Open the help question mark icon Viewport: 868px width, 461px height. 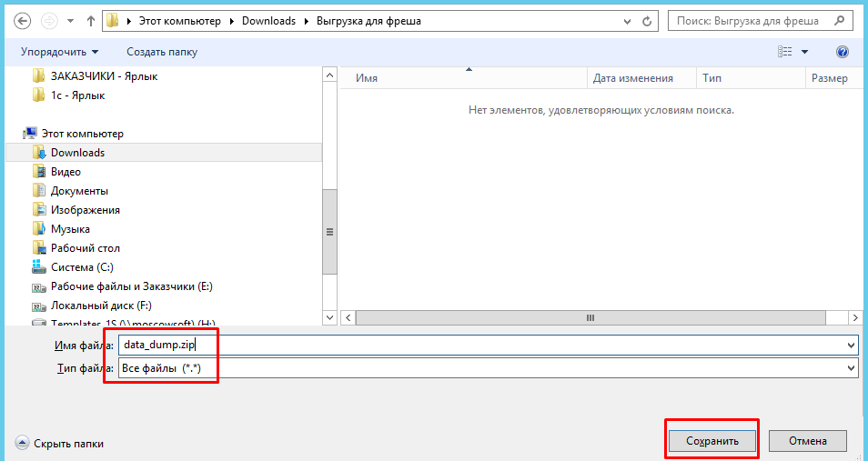pyautogui.click(x=842, y=52)
